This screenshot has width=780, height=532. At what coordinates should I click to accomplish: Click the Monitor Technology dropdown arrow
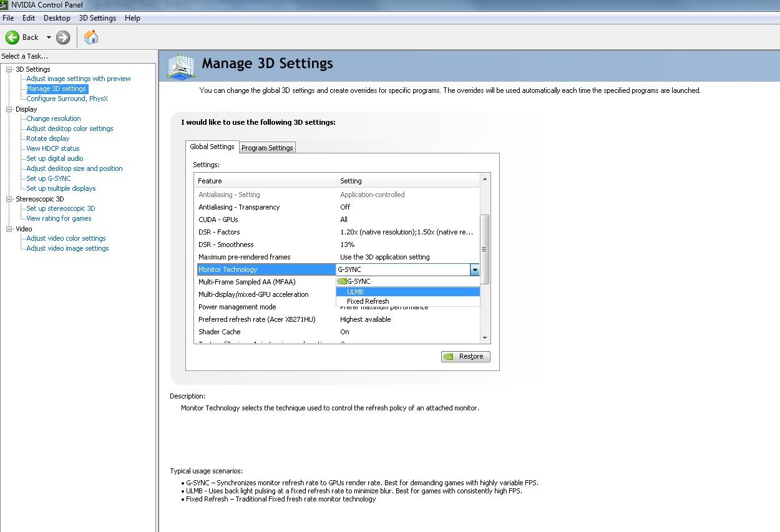475,269
